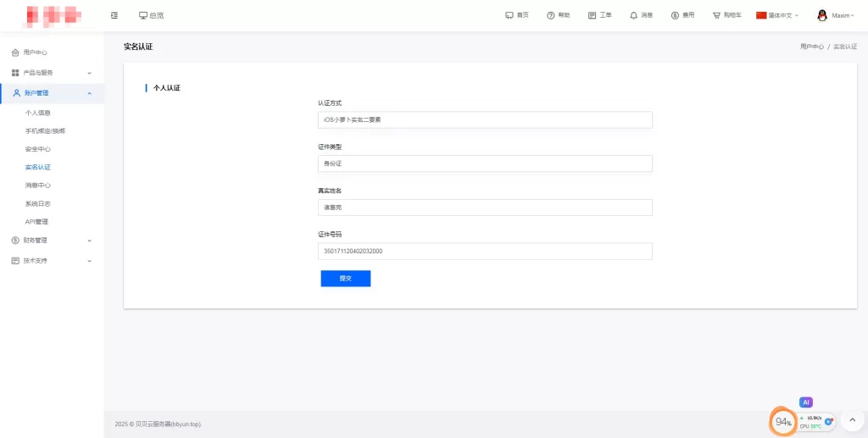
Task: Expand 财务管理 sidebar section
Action: (52, 241)
